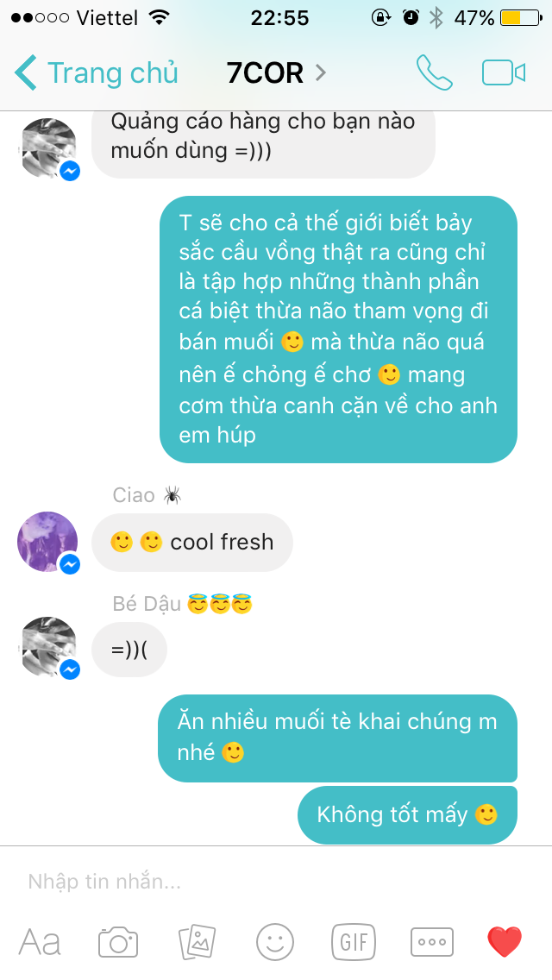The image size is (552, 980).
Task: Tap the 7COR conversation title
Action: (x=265, y=73)
